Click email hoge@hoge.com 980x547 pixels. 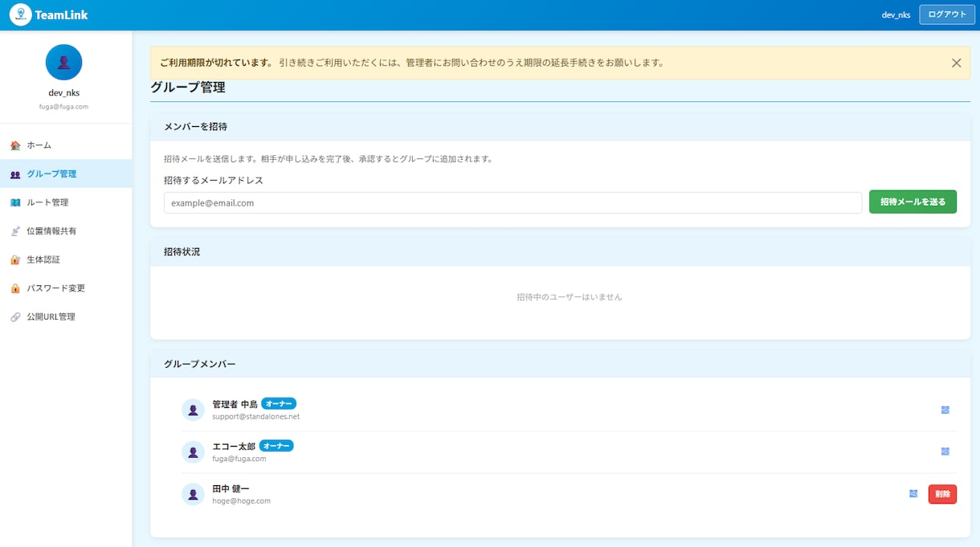pos(241,501)
